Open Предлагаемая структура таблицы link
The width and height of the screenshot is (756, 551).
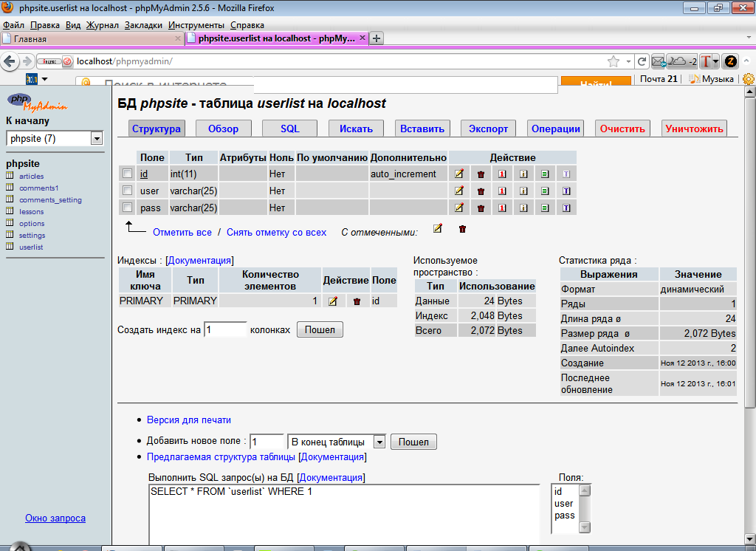point(221,456)
